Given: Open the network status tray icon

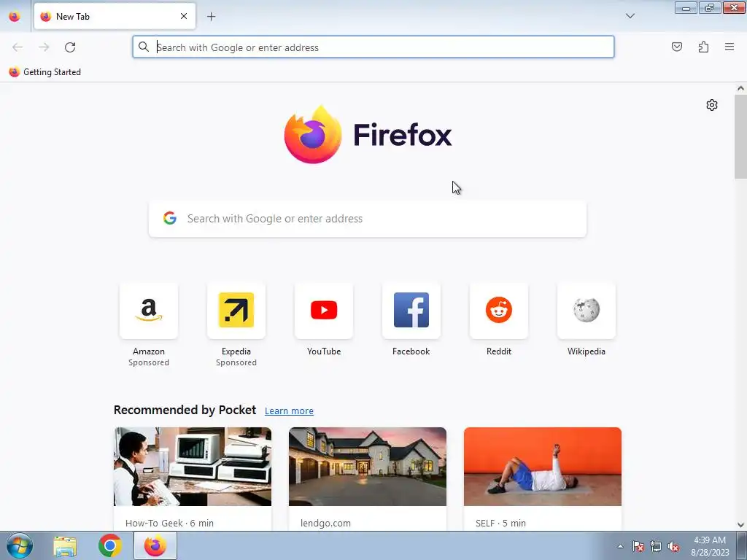Looking at the screenshot, I should (x=656, y=546).
